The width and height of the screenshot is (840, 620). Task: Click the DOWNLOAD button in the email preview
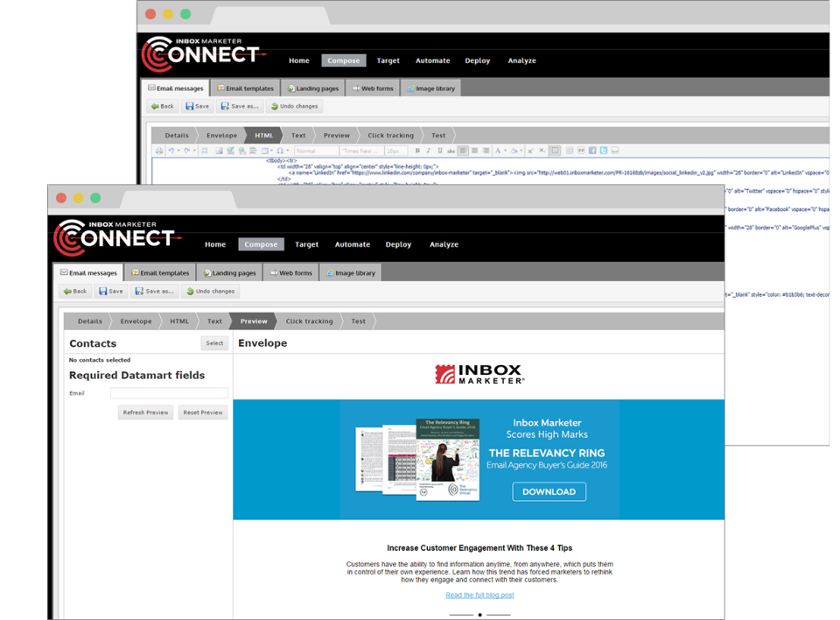549,492
